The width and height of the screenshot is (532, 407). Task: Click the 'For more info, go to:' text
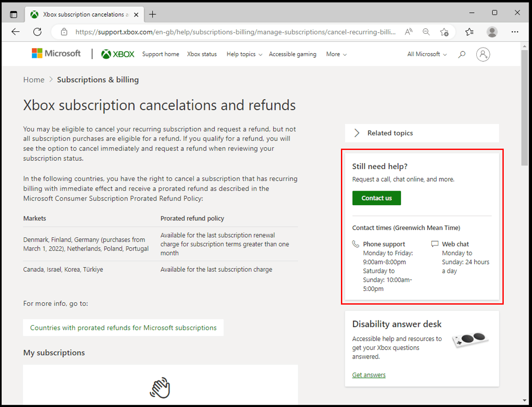coord(55,303)
